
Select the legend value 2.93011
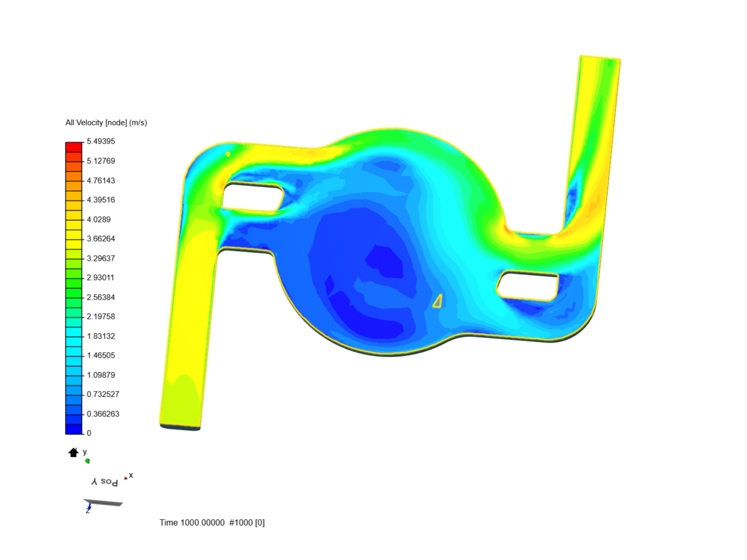click(101, 277)
